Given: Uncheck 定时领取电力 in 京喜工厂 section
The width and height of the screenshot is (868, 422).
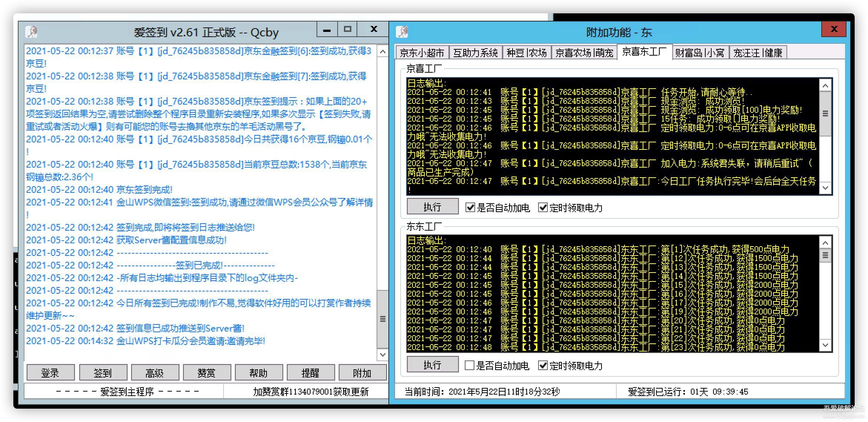Looking at the screenshot, I should (x=543, y=207).
